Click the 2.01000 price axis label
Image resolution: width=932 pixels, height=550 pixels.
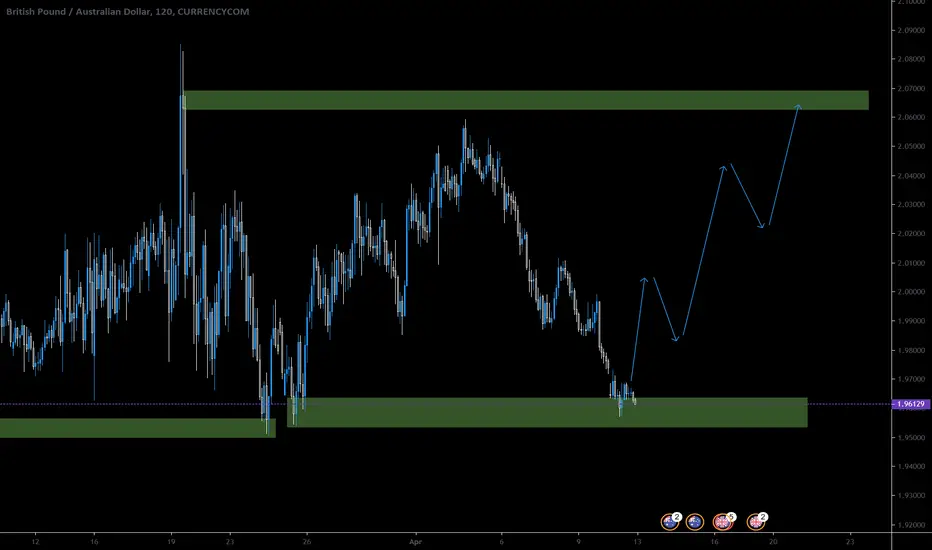(912, 263)
